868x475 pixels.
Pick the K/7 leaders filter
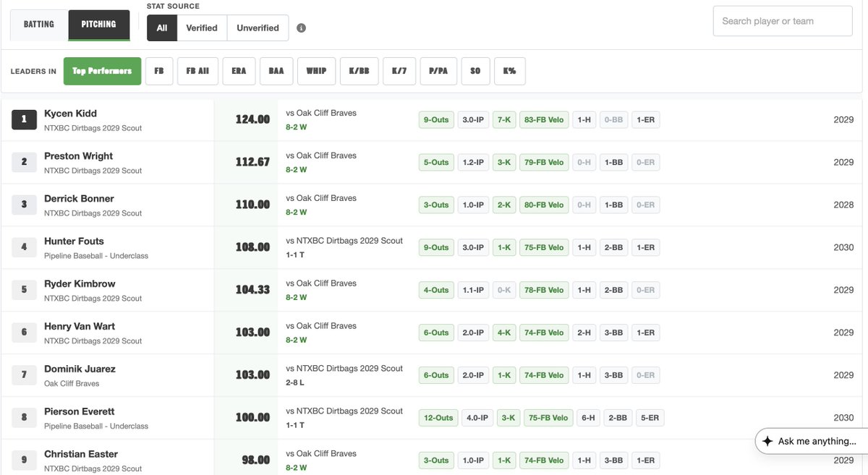coord(399,72)
